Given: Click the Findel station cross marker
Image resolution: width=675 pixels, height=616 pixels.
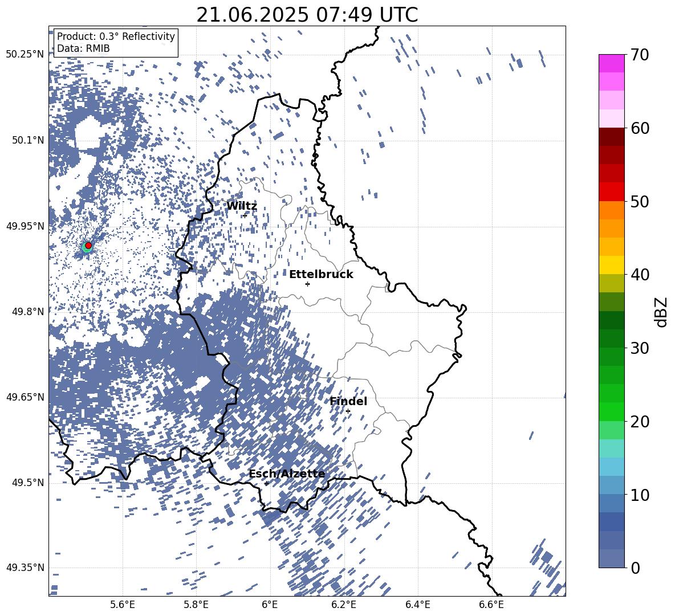Looking at the screenshot, I should click(x=348, y=411).
